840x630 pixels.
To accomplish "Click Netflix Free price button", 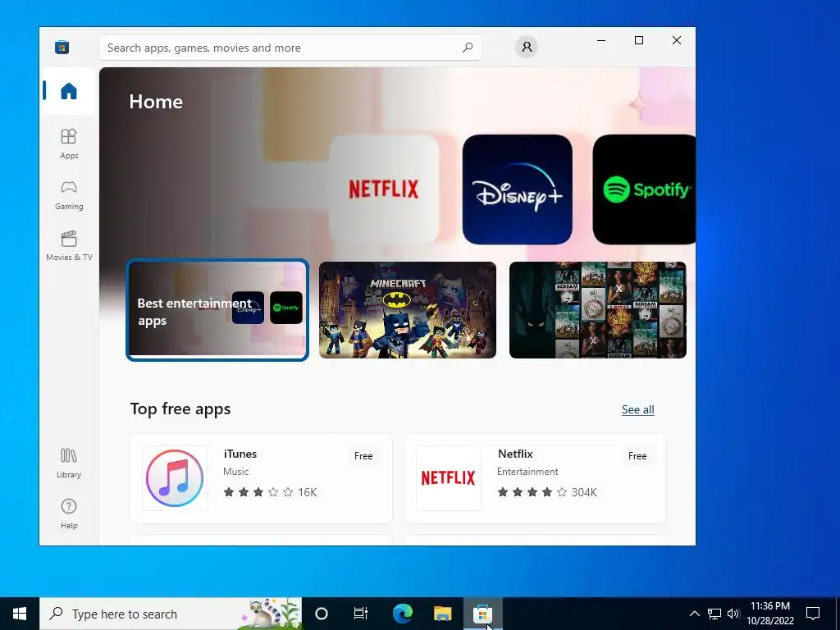I will click(x=637, y=456).
